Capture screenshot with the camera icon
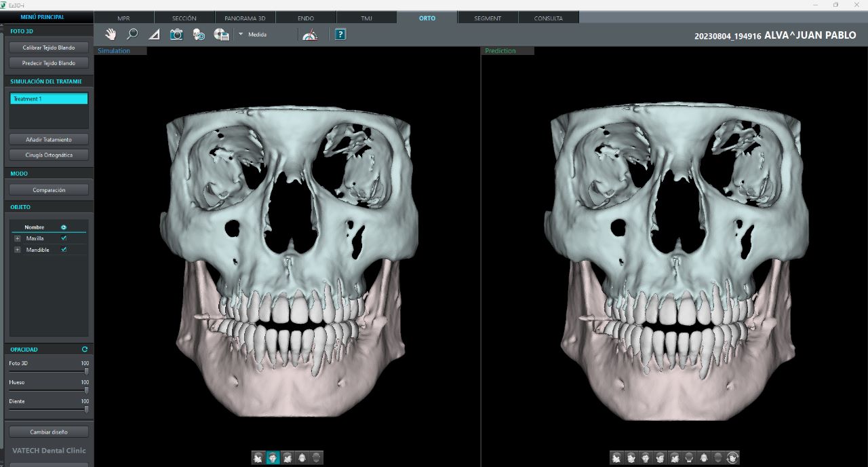Image resolution: width=868 pixels, height=467 pixels. click(176, 34)
